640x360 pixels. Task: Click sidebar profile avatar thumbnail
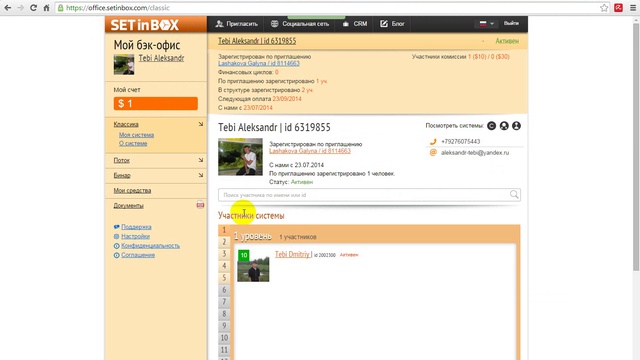(x=124, y=64)
